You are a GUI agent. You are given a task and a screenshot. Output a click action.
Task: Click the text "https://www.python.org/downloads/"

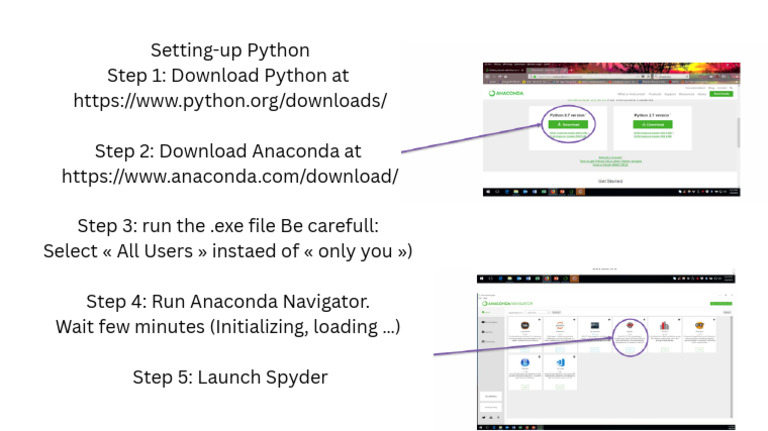click(230, 100)
